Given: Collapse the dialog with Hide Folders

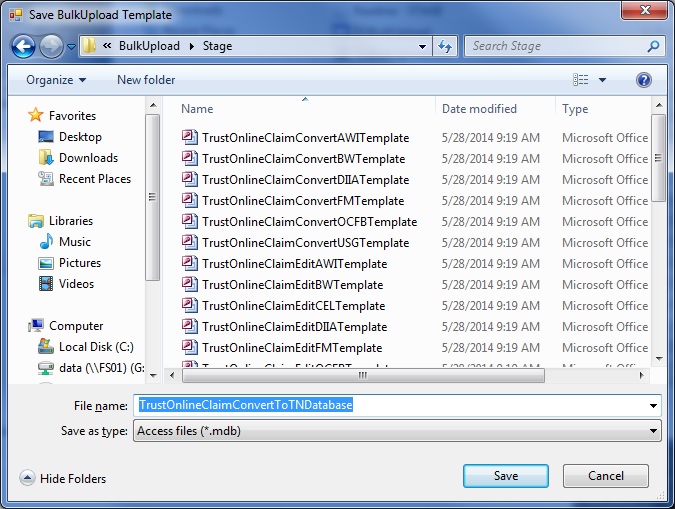Looking at the screenshot, I should click(x=63, y=479).
